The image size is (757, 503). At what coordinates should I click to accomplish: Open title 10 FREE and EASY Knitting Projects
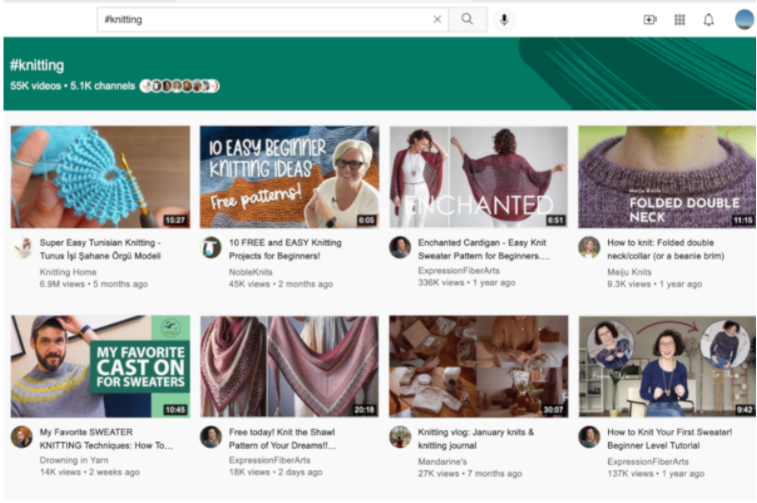pyautogui.click(x=285, y=249)
